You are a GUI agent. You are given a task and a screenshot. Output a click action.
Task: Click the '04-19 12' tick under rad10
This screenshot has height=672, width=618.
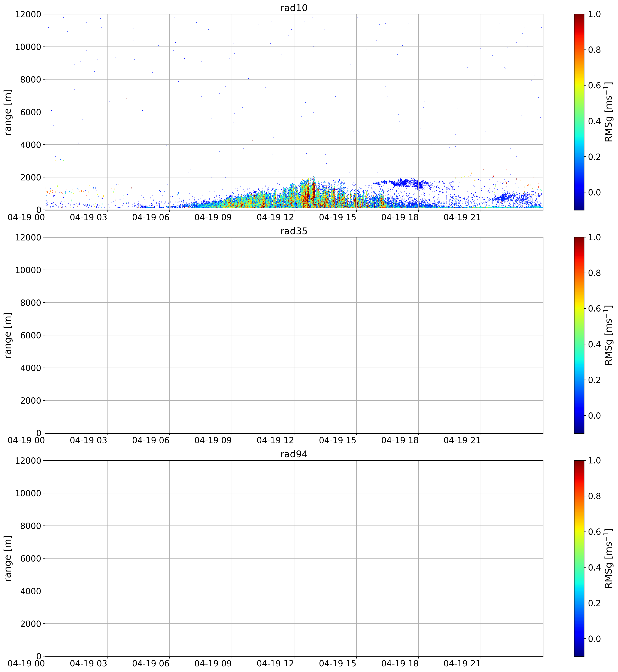(275, 217)
